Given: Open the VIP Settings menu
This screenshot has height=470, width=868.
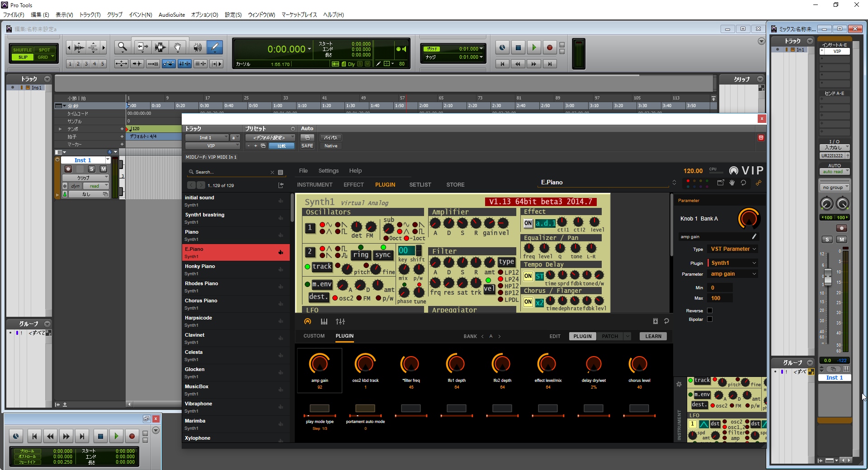Looking at the screenshot, I should [328, 171].
